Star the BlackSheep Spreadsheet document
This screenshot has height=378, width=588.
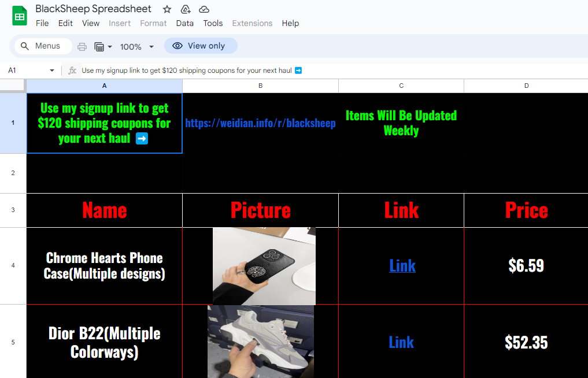click(x=167, y=9)
